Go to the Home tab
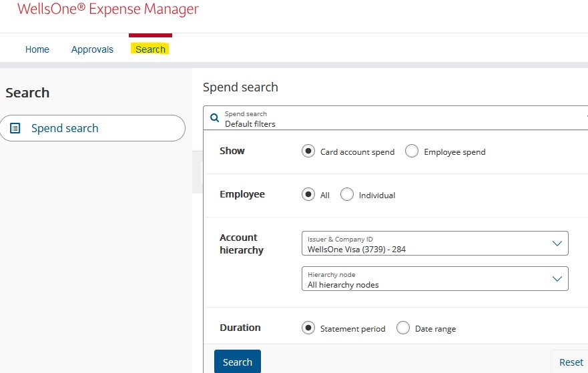 point(37,49)
